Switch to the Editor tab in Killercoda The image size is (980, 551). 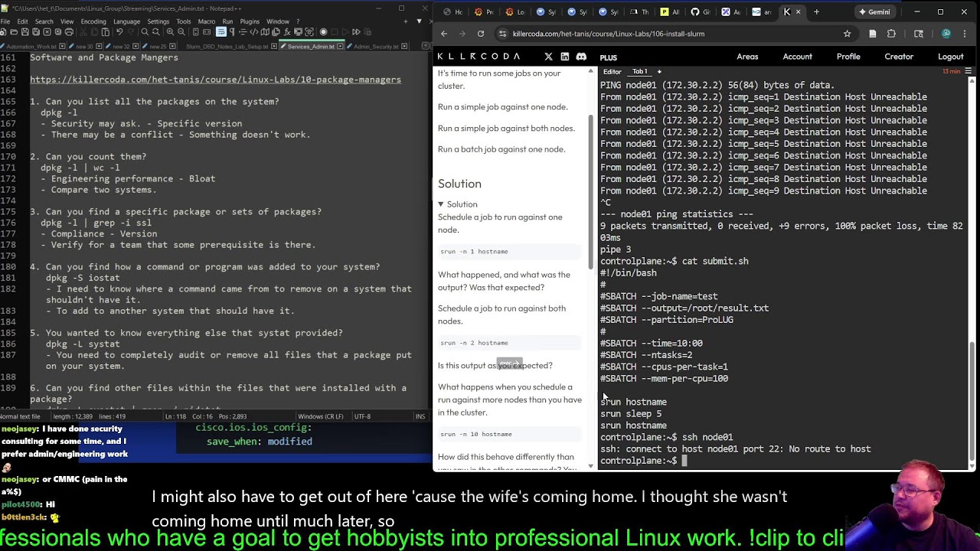[612, 72]
